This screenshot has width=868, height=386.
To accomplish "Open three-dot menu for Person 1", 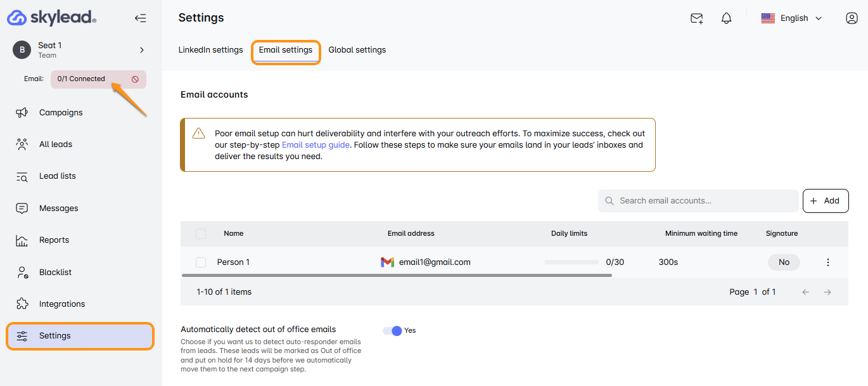I will click(827, 262).
